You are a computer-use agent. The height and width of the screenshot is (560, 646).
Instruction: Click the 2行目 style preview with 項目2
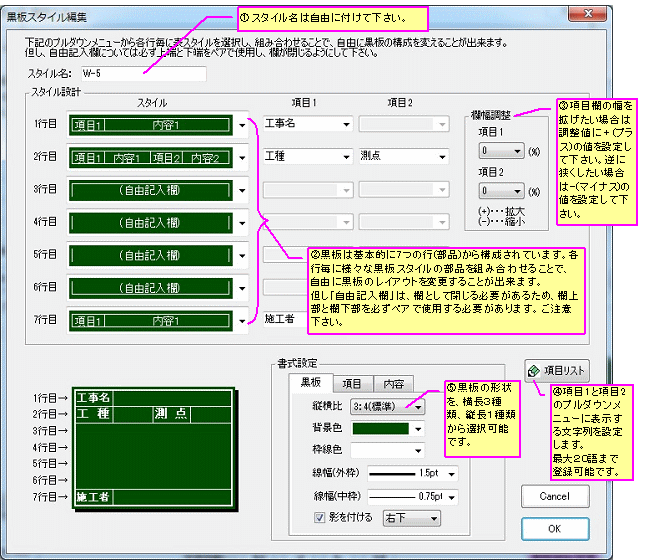(150, 157)
